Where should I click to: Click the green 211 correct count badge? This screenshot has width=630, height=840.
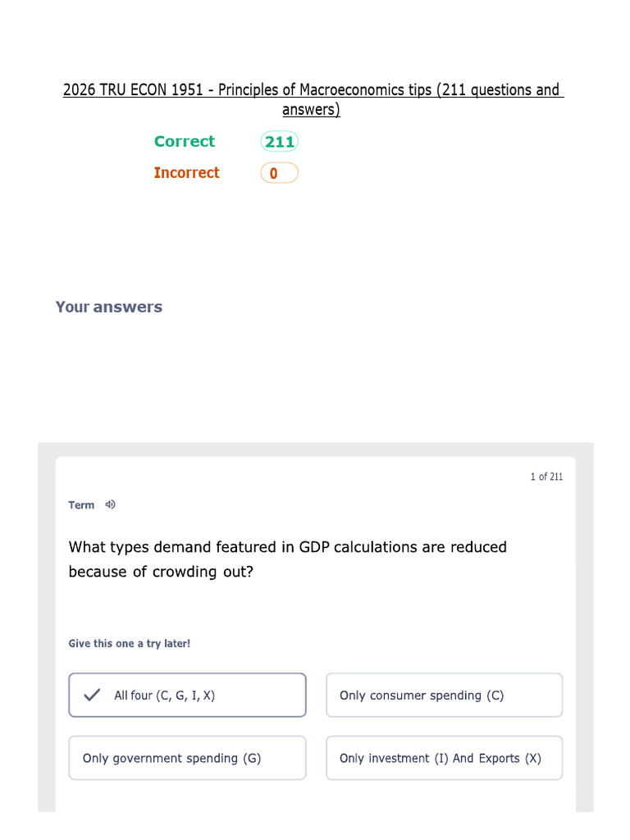(x=279, y=142)
